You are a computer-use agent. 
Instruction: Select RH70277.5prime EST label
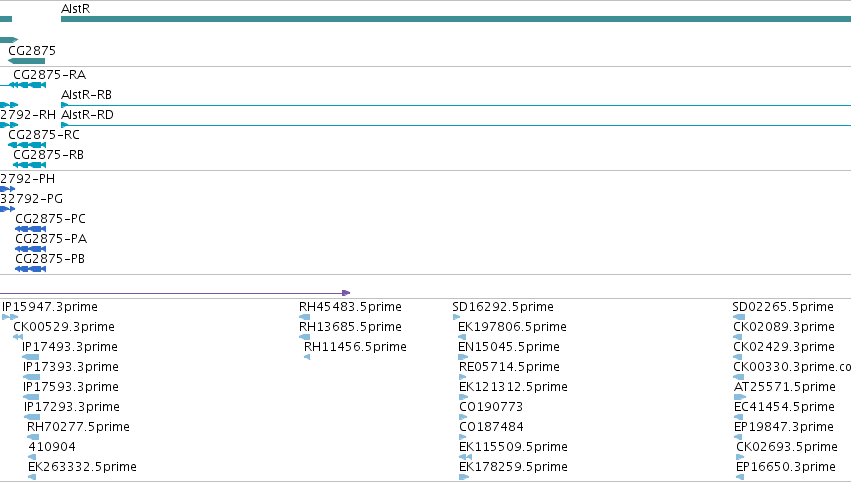pyautogui.click(x=79, y=427)
